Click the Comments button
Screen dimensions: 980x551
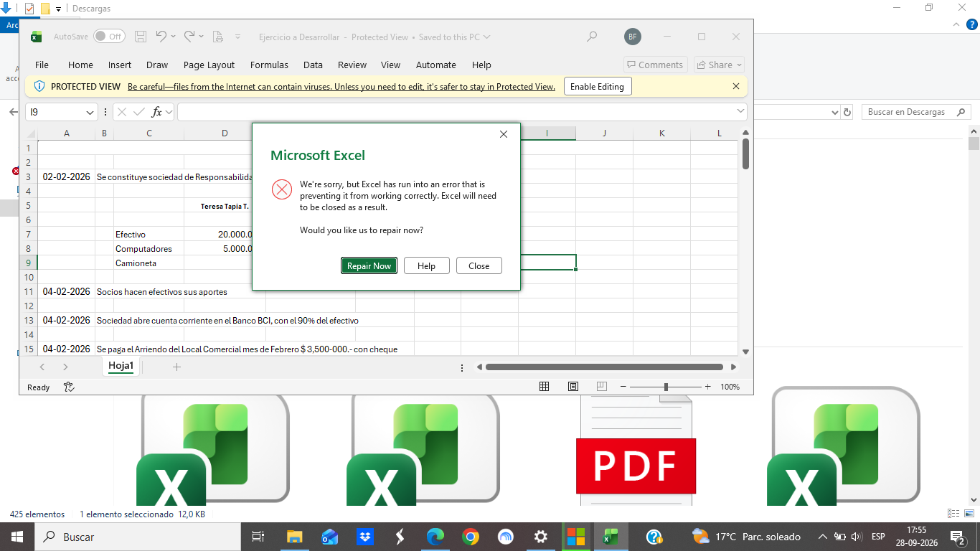tap(655, 65)
